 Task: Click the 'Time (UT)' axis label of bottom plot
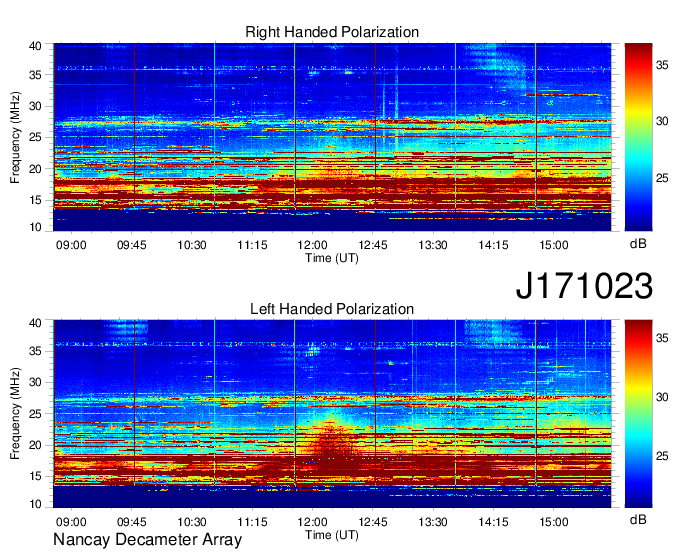(x=332, y=535)
